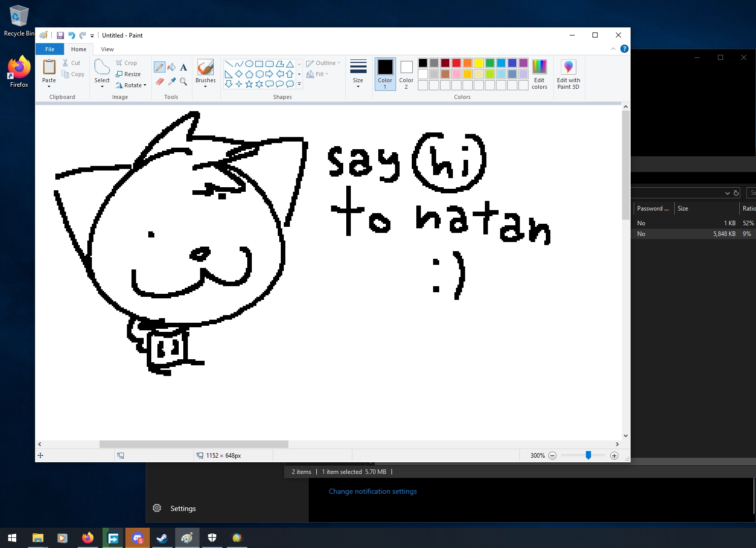Open Customize Quick Access Toolbar dropdown
The width and height of the screenshot is (756, 548).
pos(92,36)
